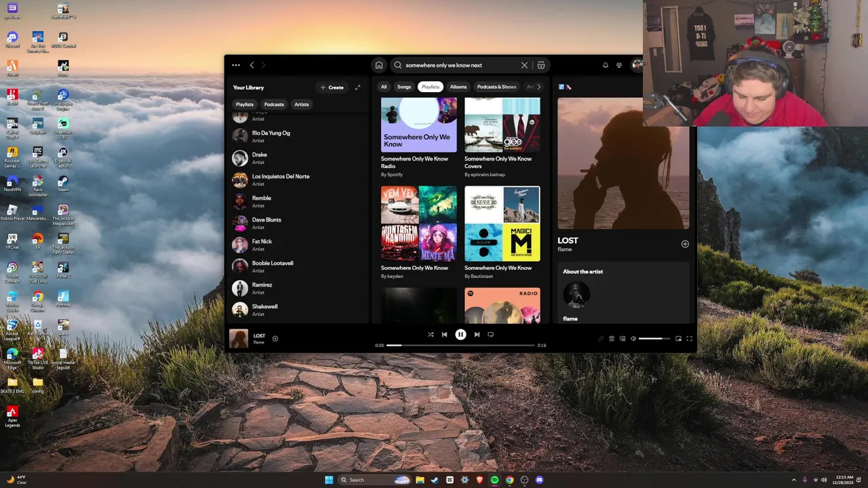This screenshot has height=488, width=868.
Task: Expand Your Library with the arrows icon
Action: click(x=358, y=87)
